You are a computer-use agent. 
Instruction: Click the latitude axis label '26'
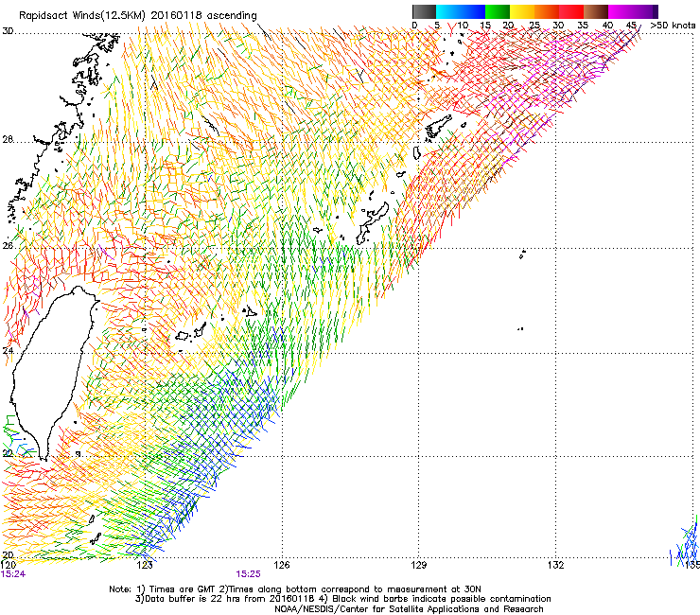pos(8,245)
